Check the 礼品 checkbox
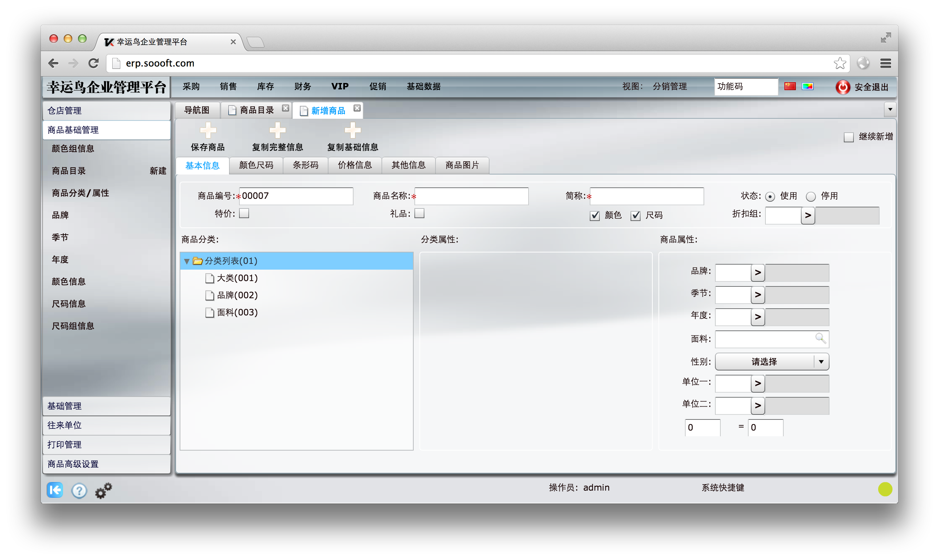 tap(419, 213)
